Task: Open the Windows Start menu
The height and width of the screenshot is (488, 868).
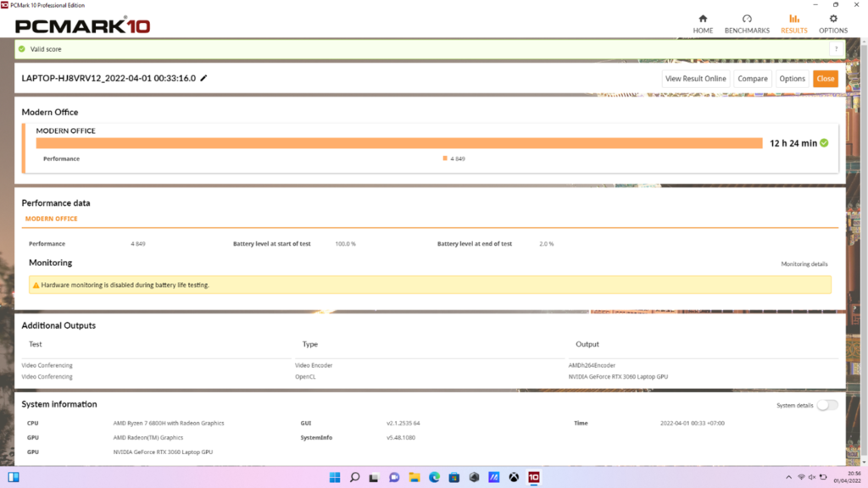Action: (335, 477)
